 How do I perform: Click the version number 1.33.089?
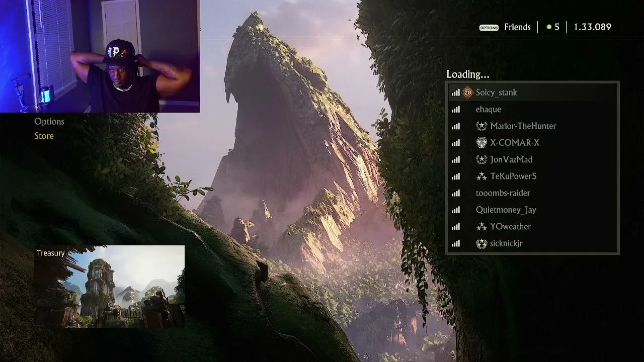592,27
